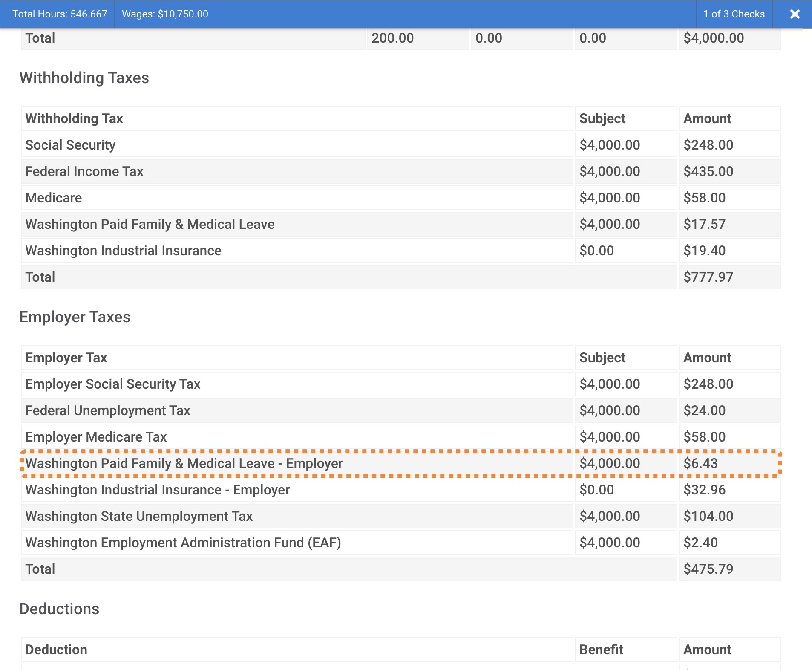Select the Social Security withholding row
The height and width of the screenshot is (670, 812).
click(x=70, y=145)
